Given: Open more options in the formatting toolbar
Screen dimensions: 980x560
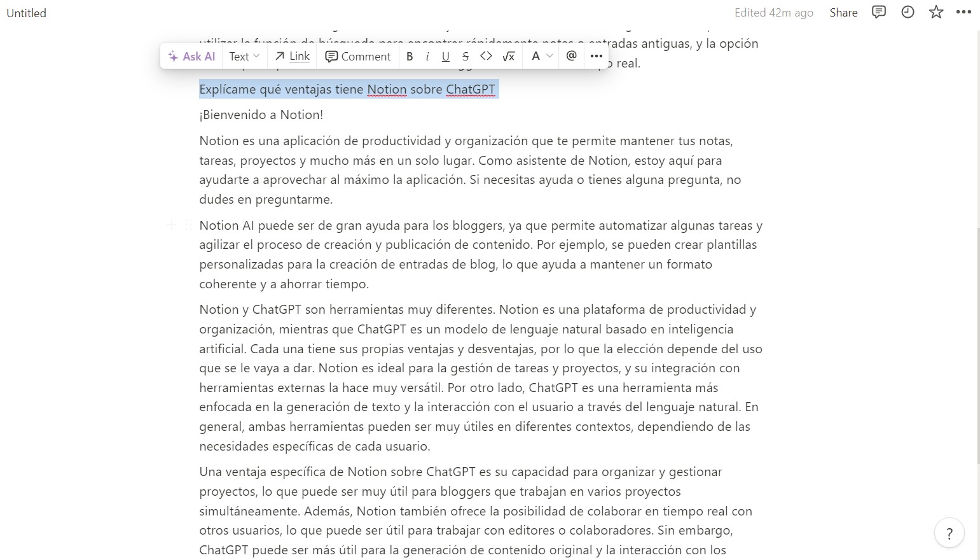Looking at the screenshot, I should [596, 56].
